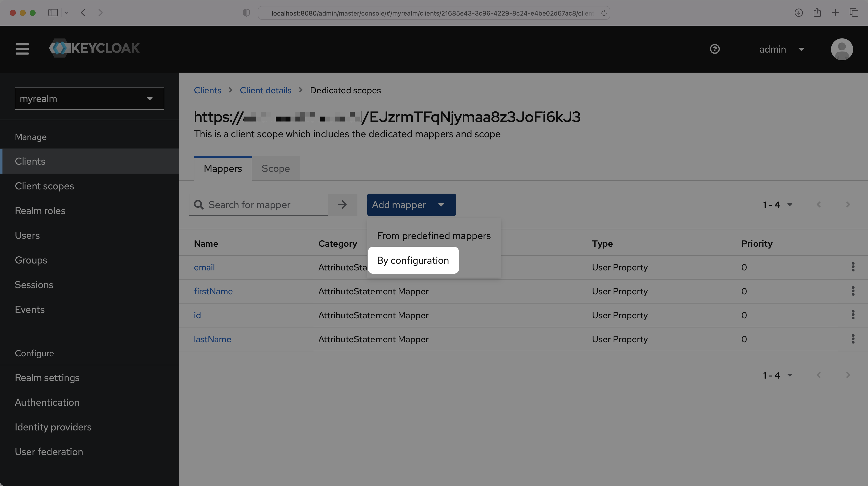This screenshot has width=868, height=486.
Task: Submit mapper search using the arrow button
Action: tap(342, 204)
